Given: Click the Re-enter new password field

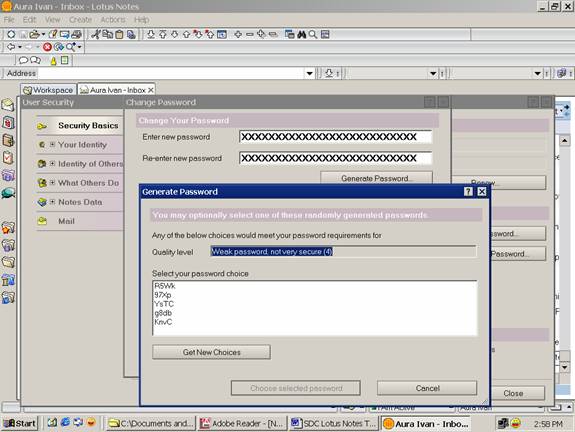Looking at the screenshot, I should coord(335,158).
